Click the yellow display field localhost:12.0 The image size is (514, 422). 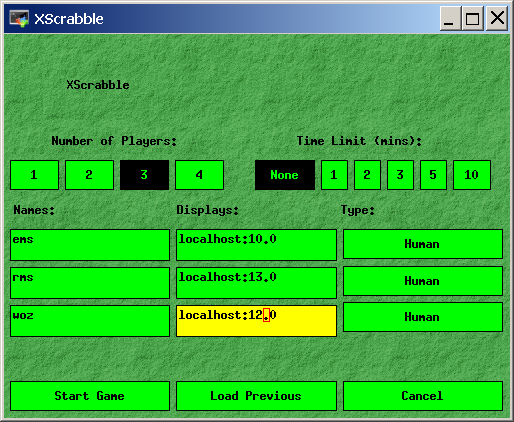click(x=256, y=321)
